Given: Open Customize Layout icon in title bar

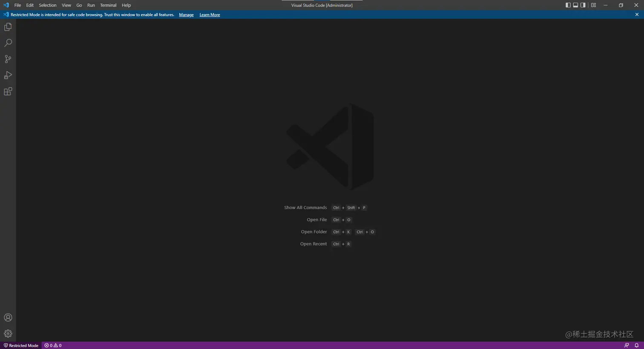Looking at the screenshot, I should point(593,5).
